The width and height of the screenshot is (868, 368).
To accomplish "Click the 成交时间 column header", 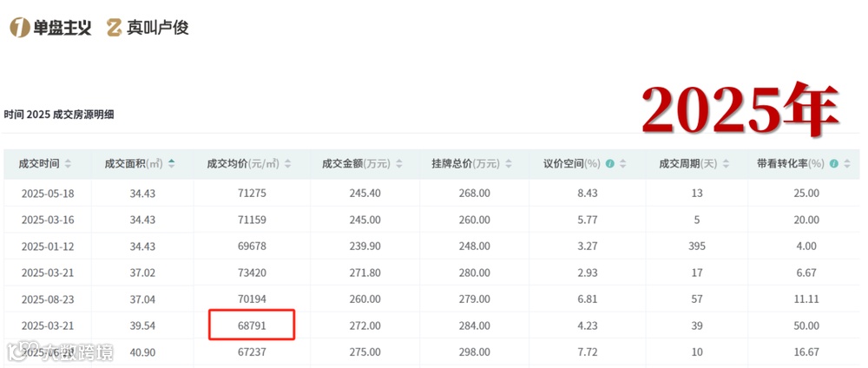I will click(39, 164).
